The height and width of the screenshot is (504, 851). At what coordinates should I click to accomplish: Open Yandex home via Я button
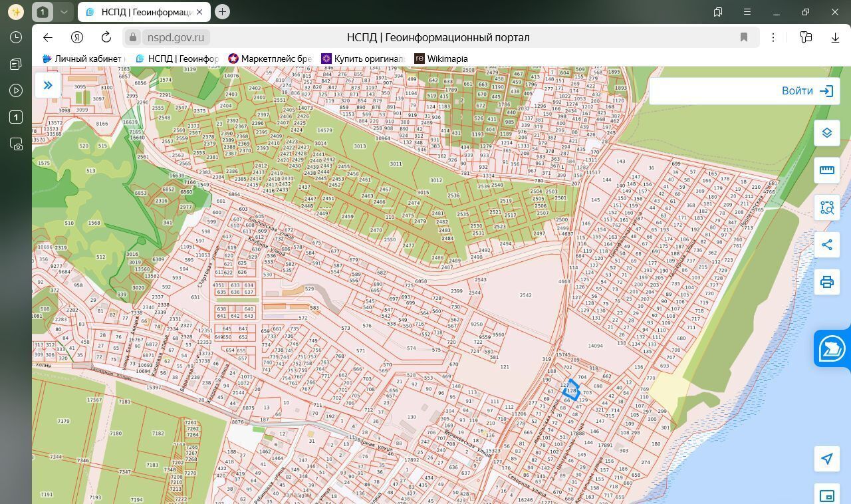(x=78, y=37)
